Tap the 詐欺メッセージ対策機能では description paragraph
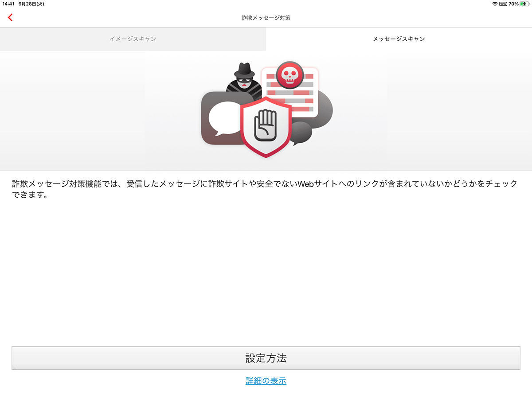Viewport: 532px width, 399px height. (x=265, y=189)
